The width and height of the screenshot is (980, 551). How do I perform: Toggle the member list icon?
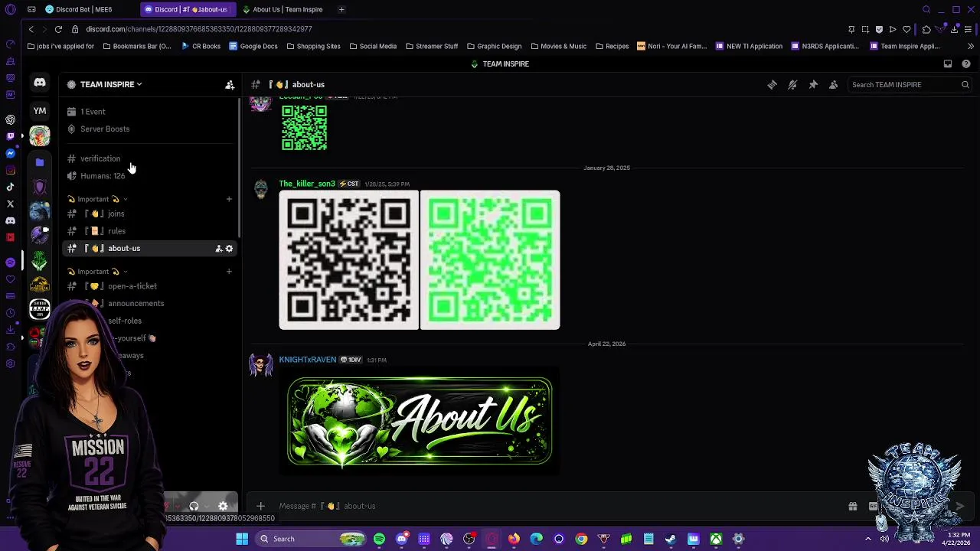pyautogui.click(x=834, y=85)
